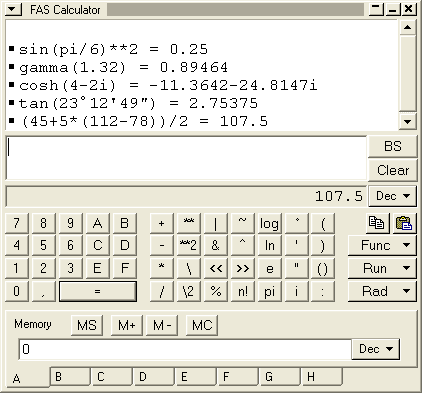The image size is (422, 393).
Task: Click the tilde NOT key
Action: click(243, 223)
